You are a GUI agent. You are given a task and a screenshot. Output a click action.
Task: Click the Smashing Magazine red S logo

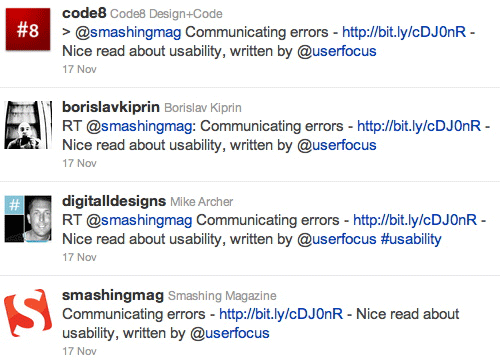tap(28, 313)
